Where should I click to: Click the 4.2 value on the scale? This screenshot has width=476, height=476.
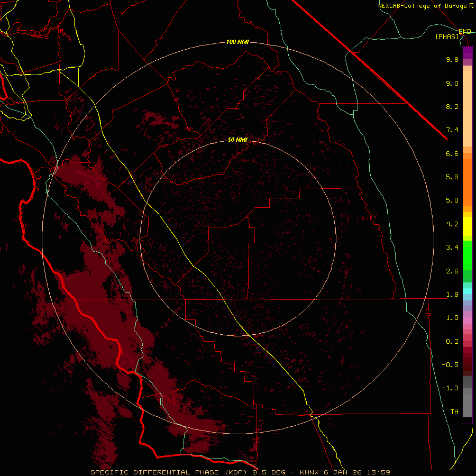tap(452, 224)
